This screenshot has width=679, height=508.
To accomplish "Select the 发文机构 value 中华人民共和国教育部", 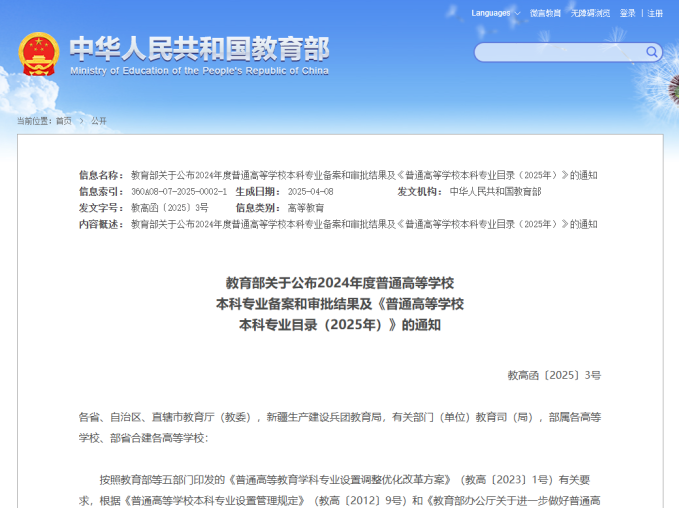I will [495, 191].
